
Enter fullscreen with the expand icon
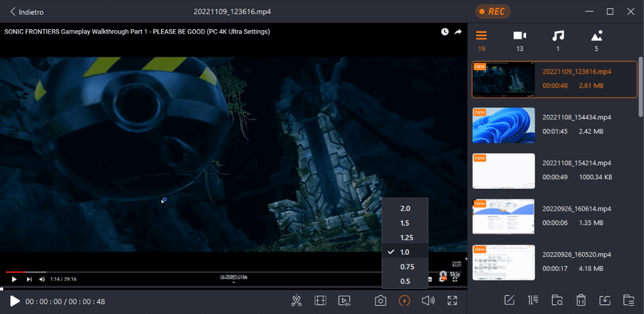click(x=452, y=301)
